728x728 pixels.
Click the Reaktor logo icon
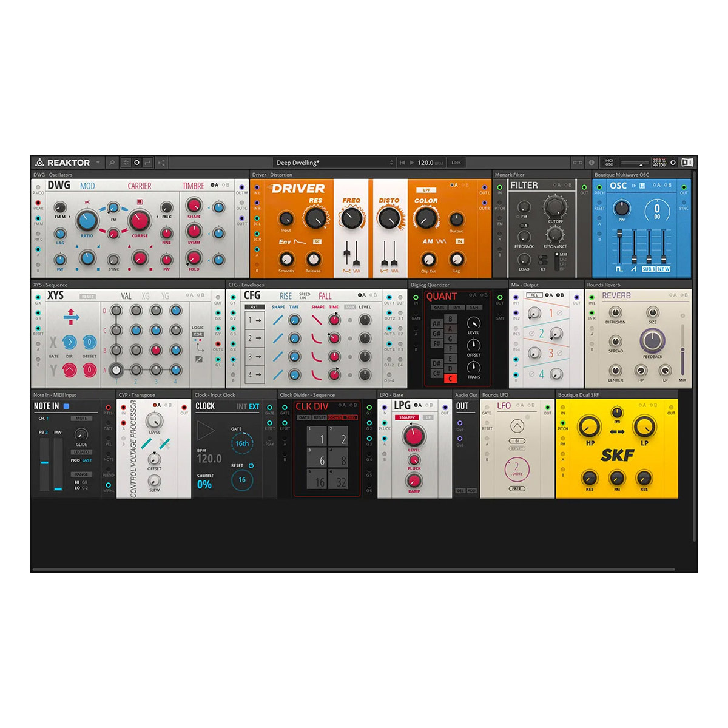pos(41,163)
